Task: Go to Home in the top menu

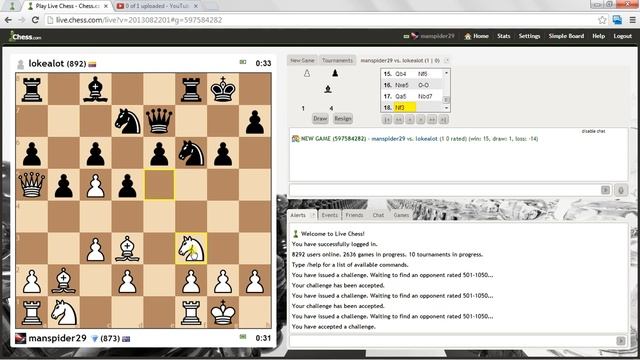Action: (476, 36)
